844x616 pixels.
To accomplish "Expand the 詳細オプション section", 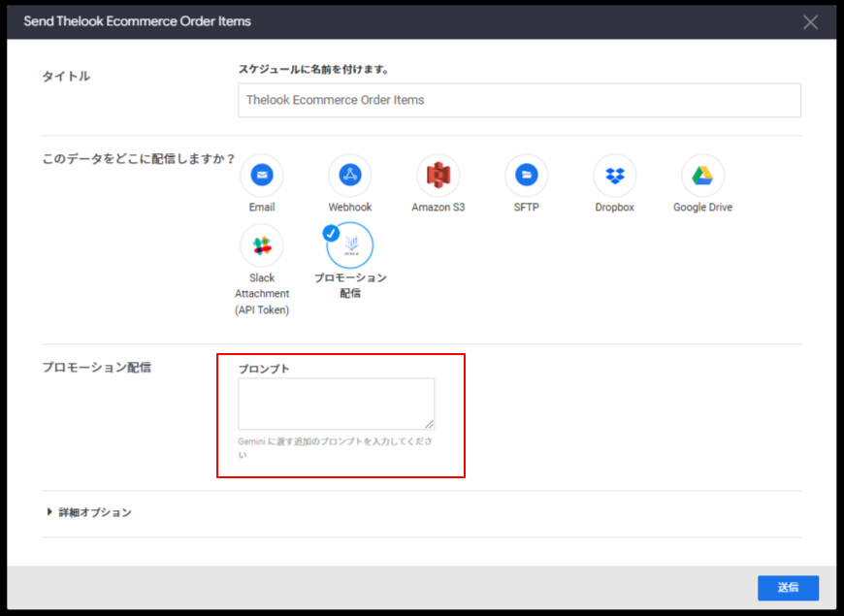I will [x=89, y=512].
